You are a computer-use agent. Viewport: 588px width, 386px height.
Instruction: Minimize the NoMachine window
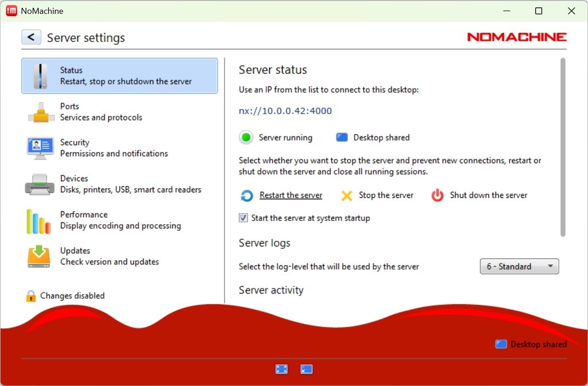[x=506, y=11]
